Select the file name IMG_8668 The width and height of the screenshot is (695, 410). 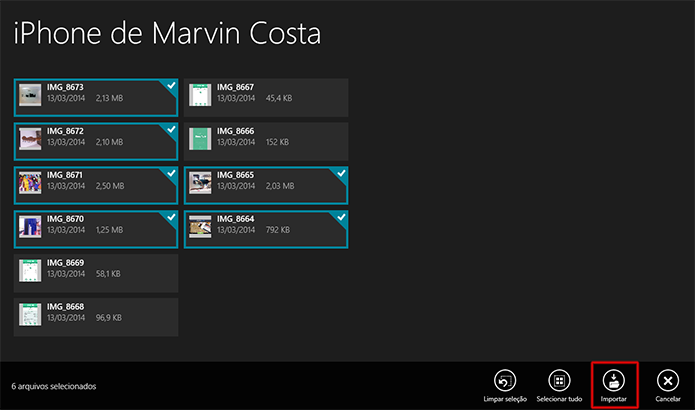pos(65,307)
